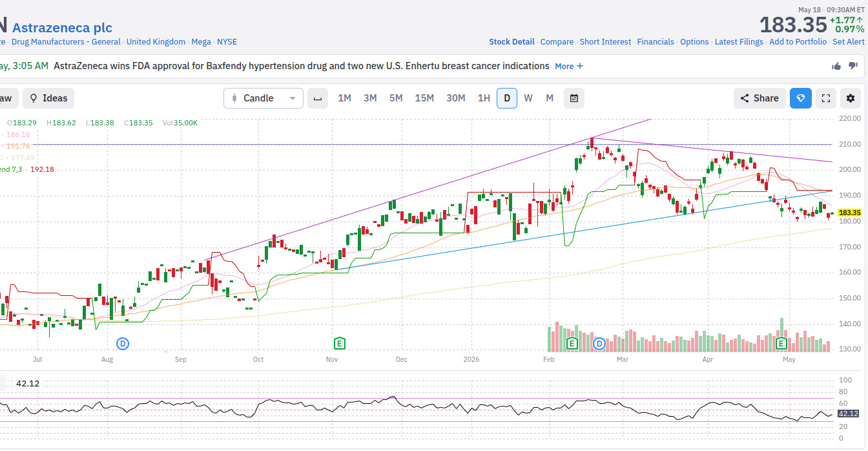This screenshot has width=868, height=451.
Task: Switch to 5M timeframe
Action: coord(396,98)
